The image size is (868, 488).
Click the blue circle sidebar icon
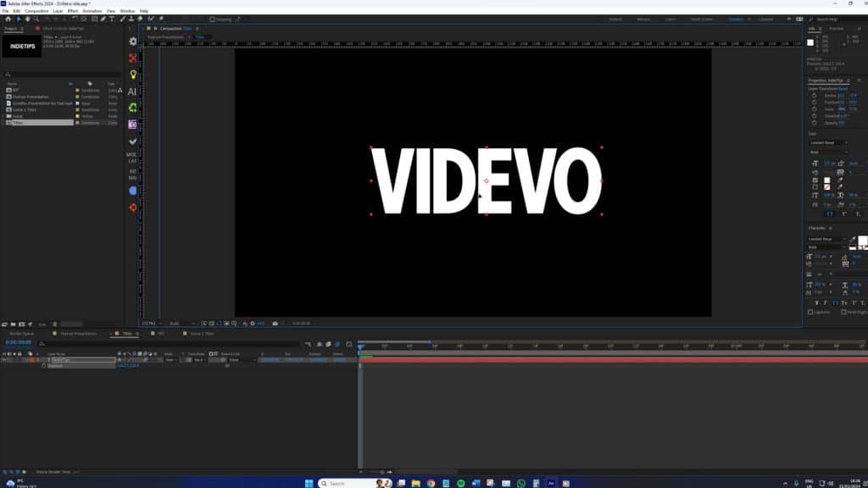(133, 191)
